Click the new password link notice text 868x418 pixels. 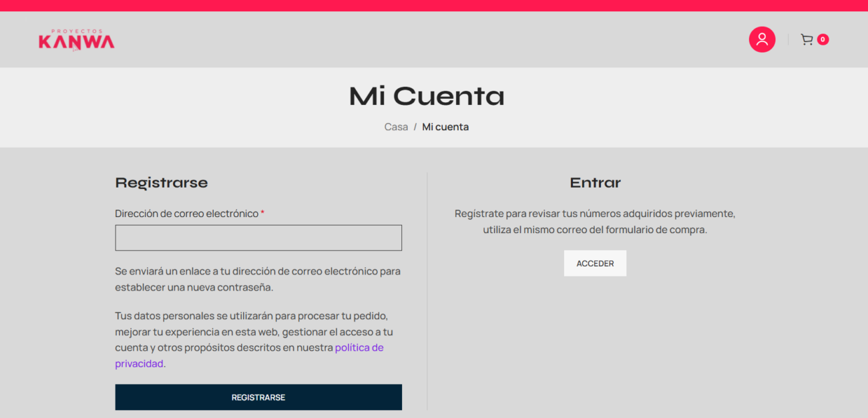click(258, 280)
